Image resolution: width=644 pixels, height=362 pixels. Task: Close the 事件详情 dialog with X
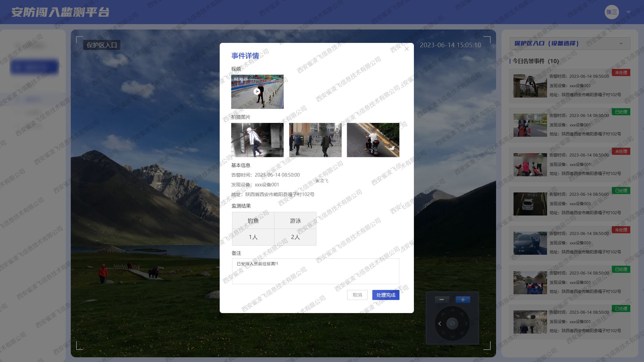[407, 49]
